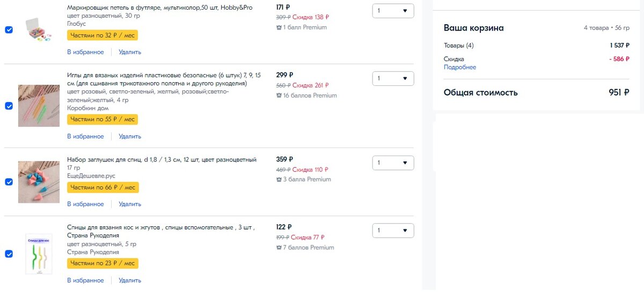644x295 pixels.
Task: Remove Иглы для вязаных изделий from cart
Action: [x=130, y=136]
